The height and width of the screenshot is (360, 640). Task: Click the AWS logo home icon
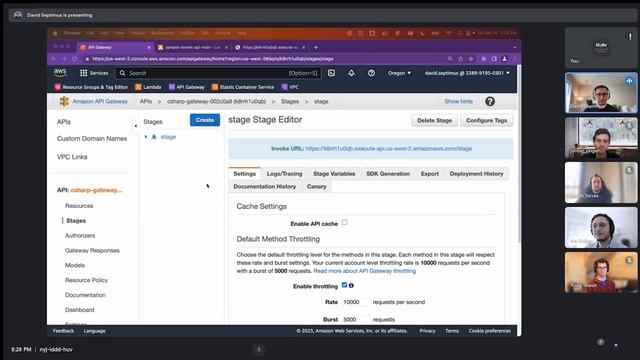pyautogui.click(x=60, y=72)
